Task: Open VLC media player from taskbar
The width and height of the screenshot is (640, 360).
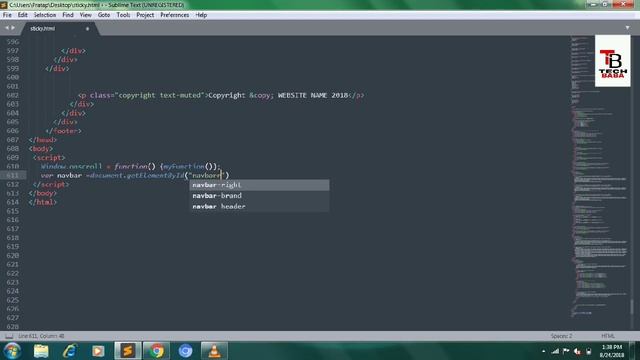Action: point(214,351)
